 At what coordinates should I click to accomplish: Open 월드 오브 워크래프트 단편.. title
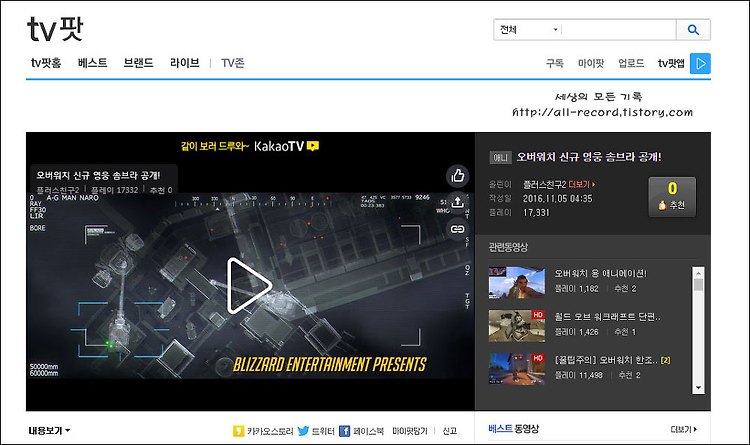pyautogui.click(x=607, y=317)
